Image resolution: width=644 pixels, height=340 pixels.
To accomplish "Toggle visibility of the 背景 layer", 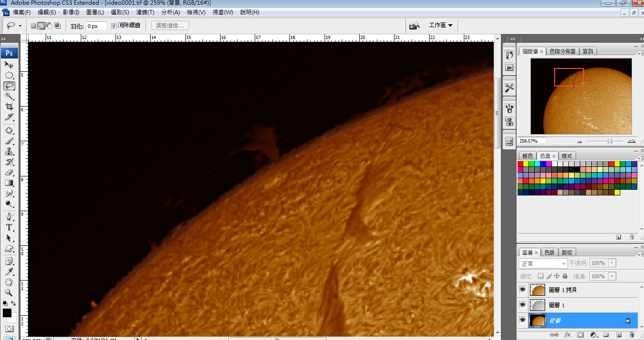I will pyautogui.click(x=523, y=321).
